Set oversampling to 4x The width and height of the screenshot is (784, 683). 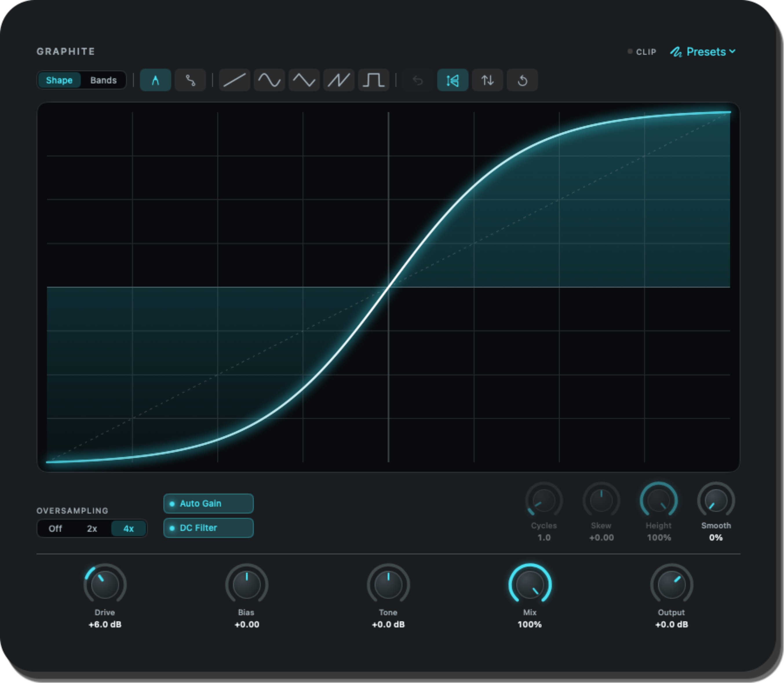click(128, 529)
